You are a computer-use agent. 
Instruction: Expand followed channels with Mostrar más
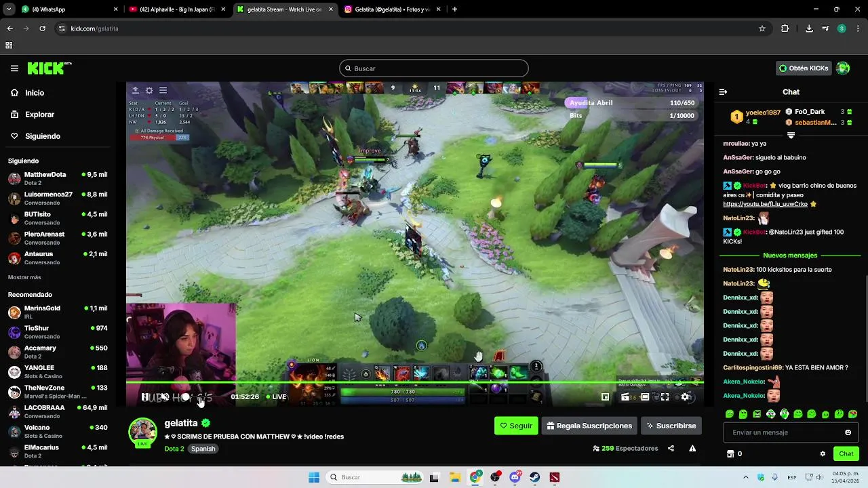24,277
